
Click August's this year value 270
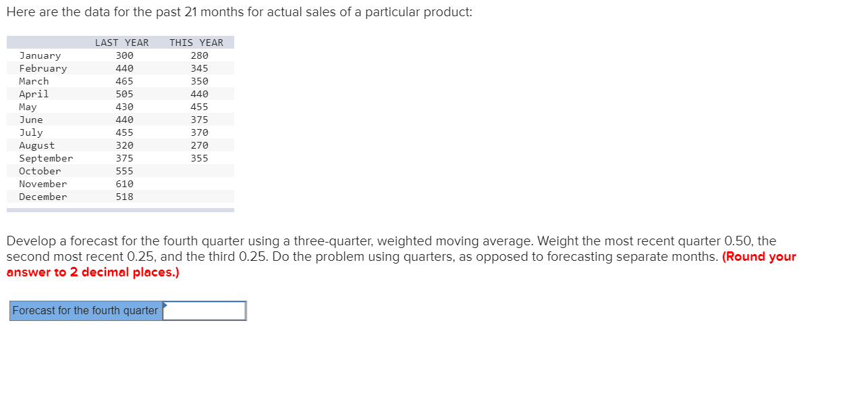point(199,145)
